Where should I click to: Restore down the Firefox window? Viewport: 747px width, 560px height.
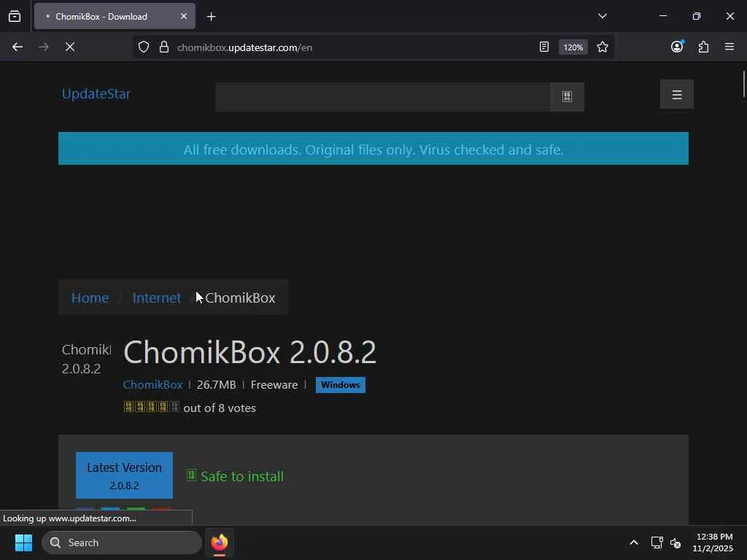point(696,16)
